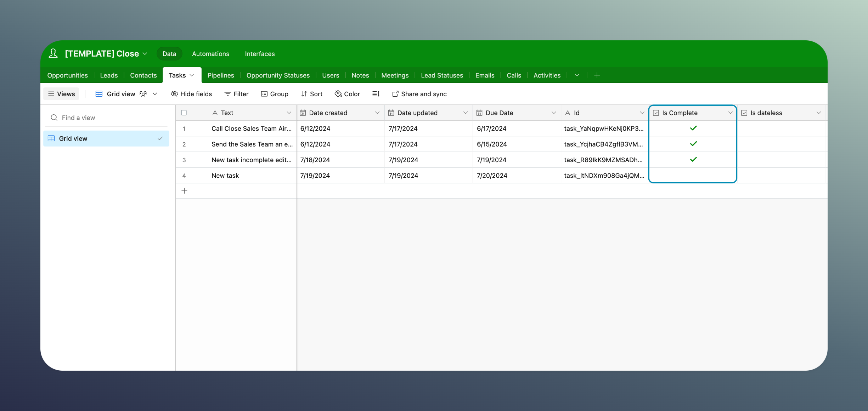Toggle the select all rows checkbox
Screen dimensions: 868x411
[184, 113]
